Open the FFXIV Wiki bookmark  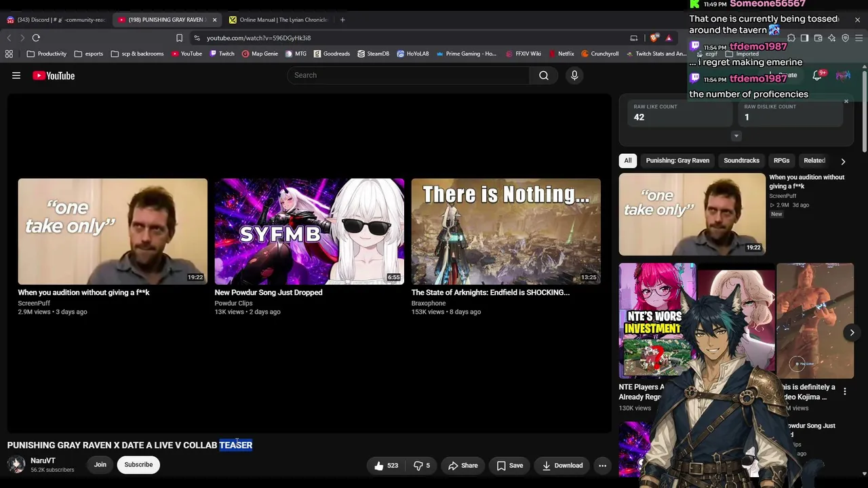coord(524,54)
